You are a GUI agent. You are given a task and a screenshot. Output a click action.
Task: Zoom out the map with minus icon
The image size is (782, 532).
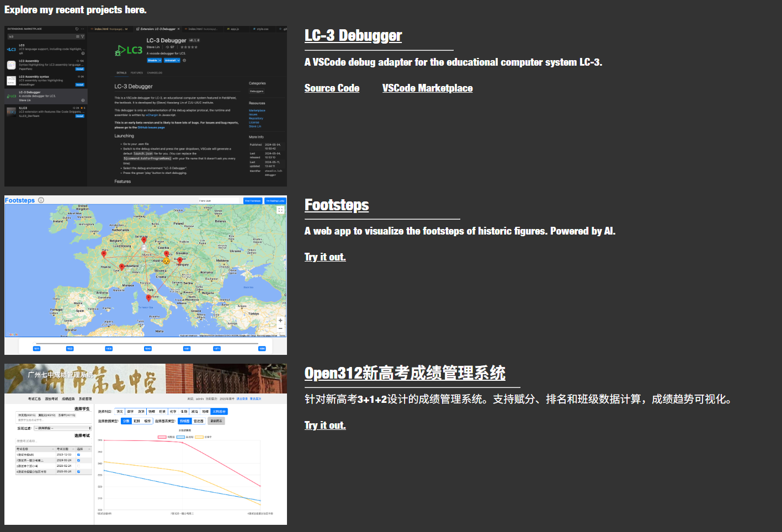pos(280,328)
